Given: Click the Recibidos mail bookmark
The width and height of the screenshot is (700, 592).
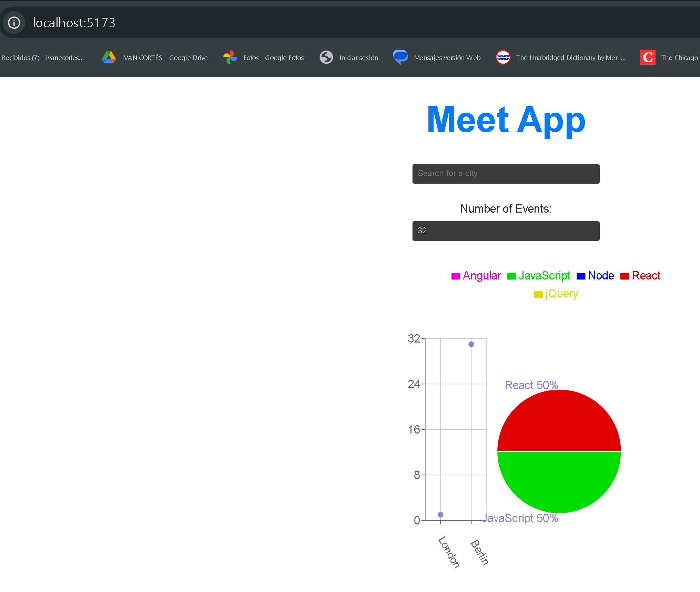Looking at the screenshot, I should [x=43, y=58].
